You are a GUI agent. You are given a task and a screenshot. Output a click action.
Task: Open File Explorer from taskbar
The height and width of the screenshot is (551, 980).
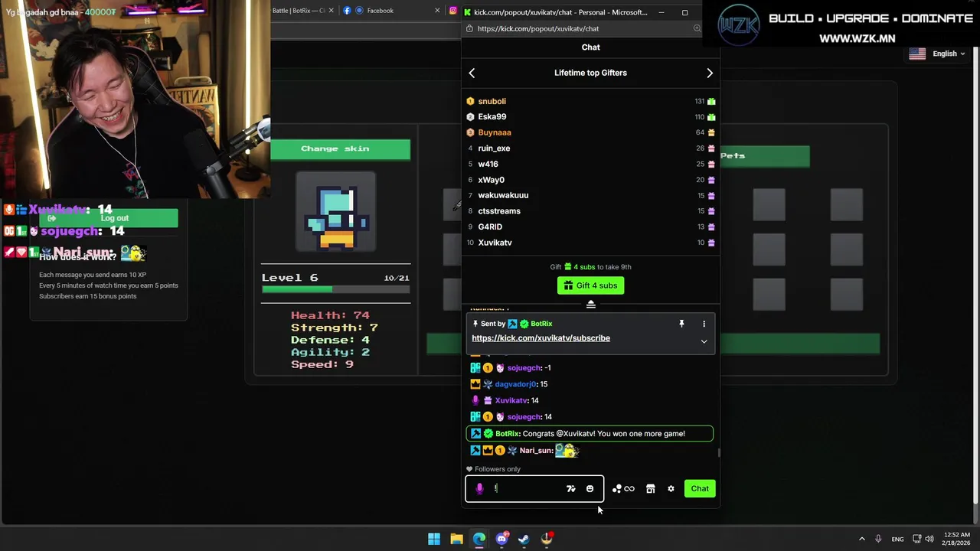pos(456,539)
